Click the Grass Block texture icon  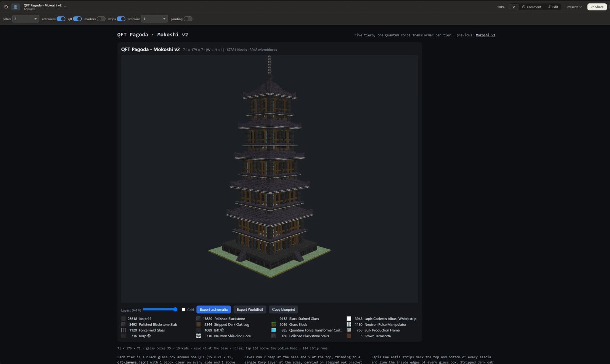[273, 324]
